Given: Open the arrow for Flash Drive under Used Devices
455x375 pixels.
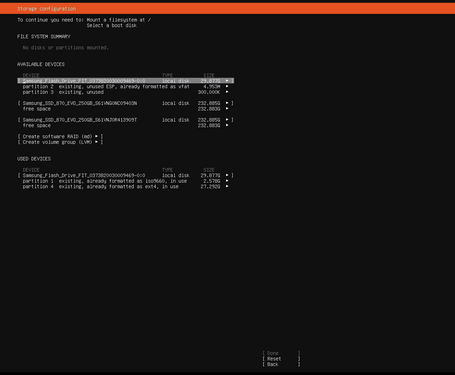Looking at the screenshot, I should tap(227, 175).
